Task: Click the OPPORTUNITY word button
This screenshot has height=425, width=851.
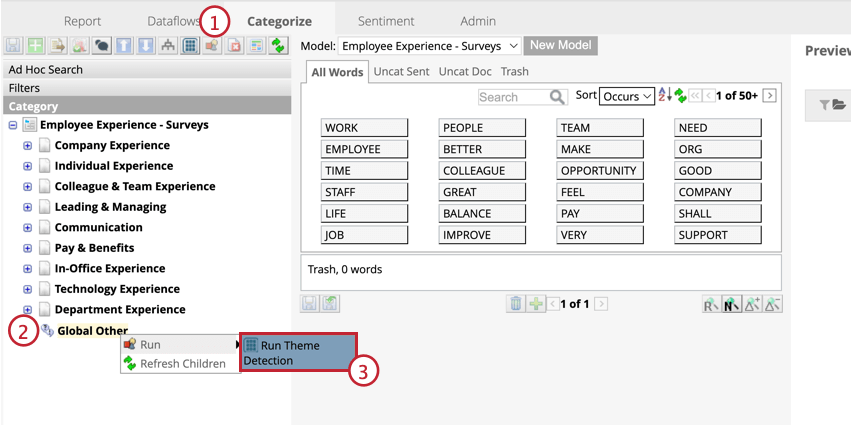Action: [x=600, y=171]
